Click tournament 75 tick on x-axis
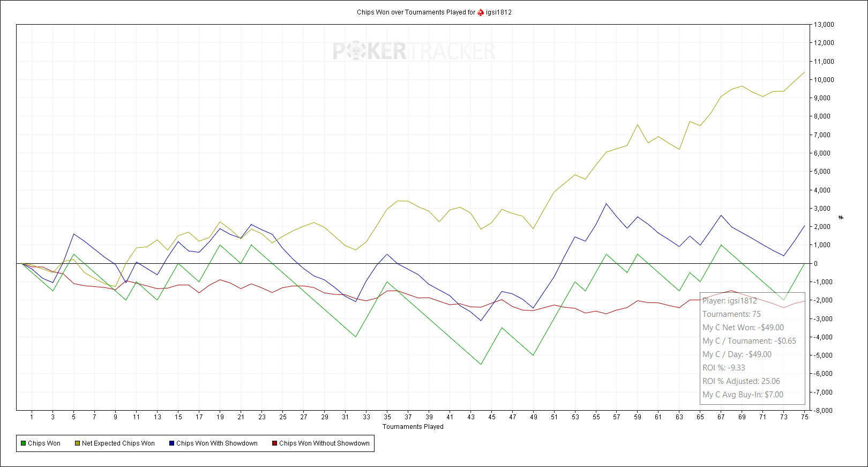Viewport: 868px width, 467px height. 804,417
